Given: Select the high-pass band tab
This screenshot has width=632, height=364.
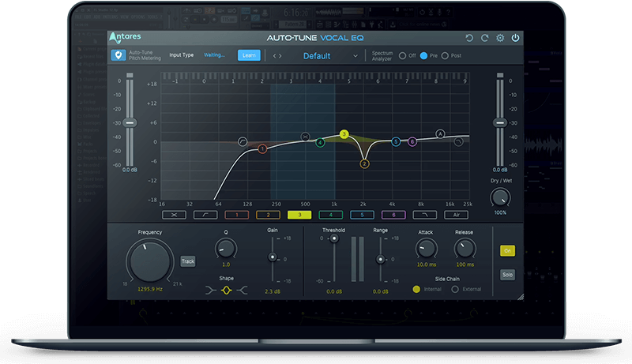Looking at the screenshot, I should [205, 215].
